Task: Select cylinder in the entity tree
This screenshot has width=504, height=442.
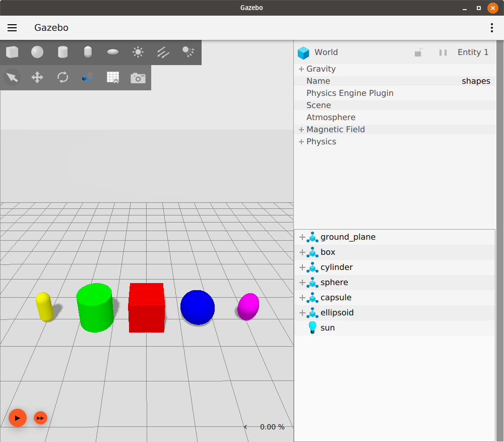Action: point(337,267)
